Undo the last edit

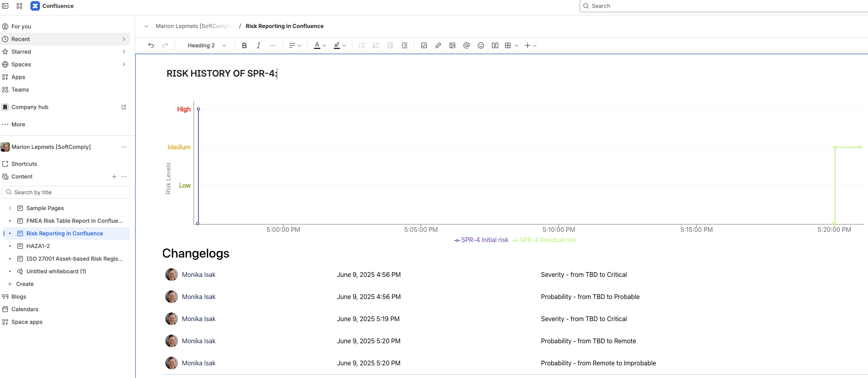click(x=151, y=45)
